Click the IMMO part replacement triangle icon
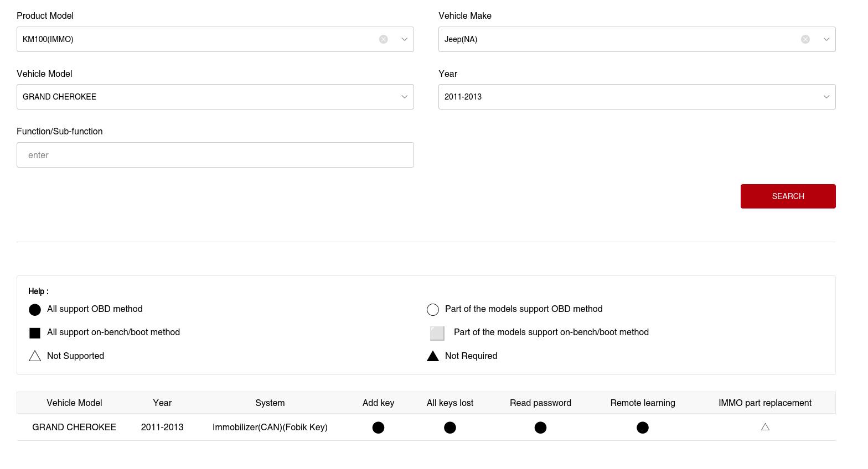The image size is (868, 469). click(765, 427)
